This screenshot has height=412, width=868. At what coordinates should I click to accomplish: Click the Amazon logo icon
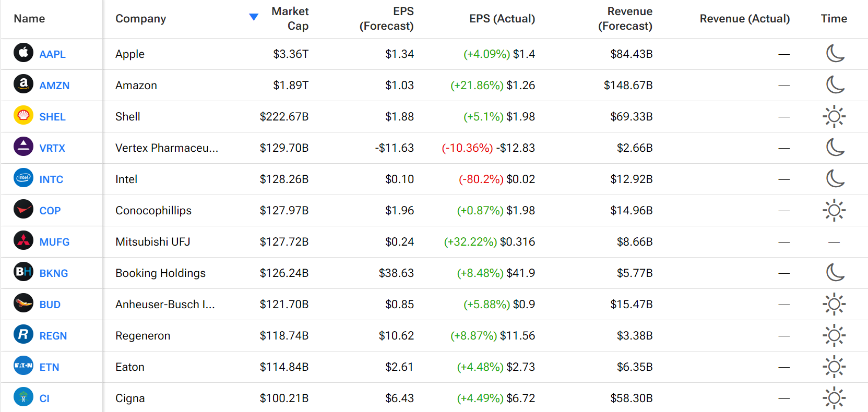coord(23,84)
